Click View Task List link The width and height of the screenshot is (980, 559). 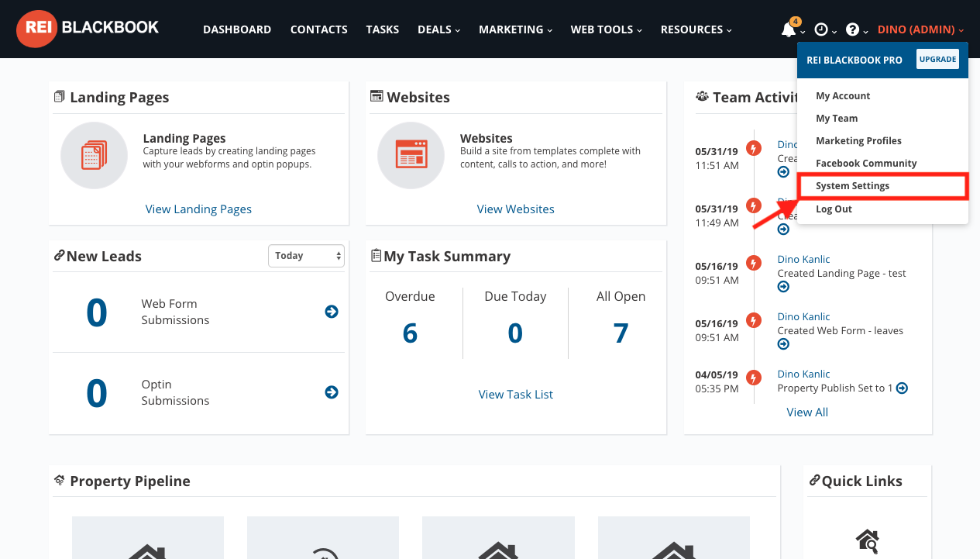tap(516, 395)
